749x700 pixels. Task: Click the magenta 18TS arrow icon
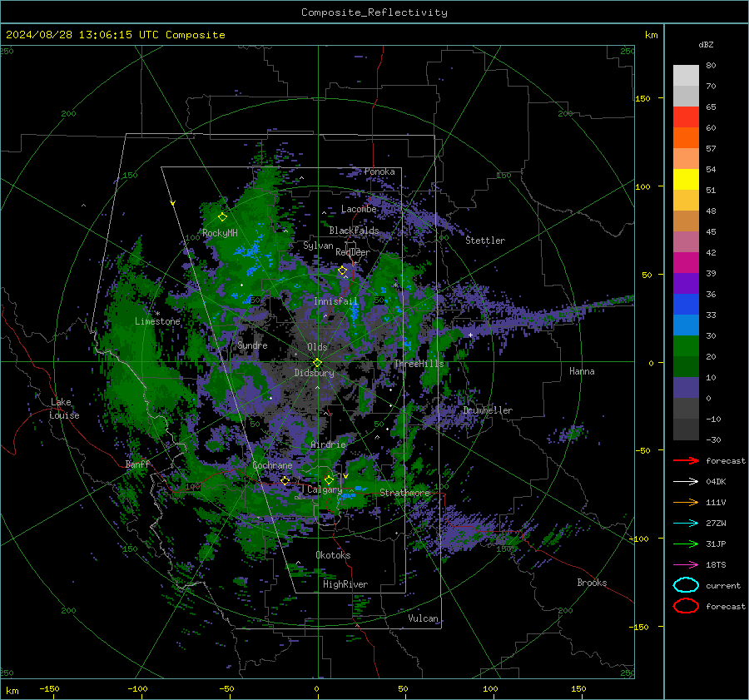(x=686, y=565)
